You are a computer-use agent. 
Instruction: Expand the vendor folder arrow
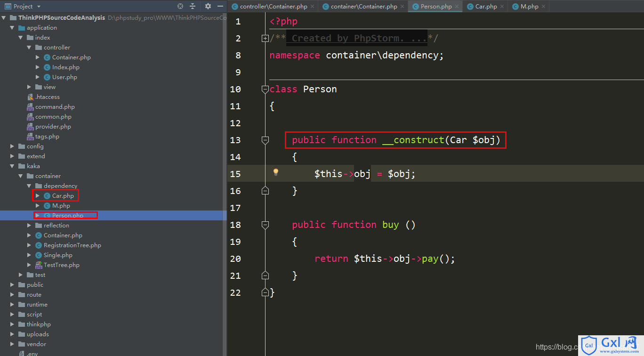[x=12, y=344]
